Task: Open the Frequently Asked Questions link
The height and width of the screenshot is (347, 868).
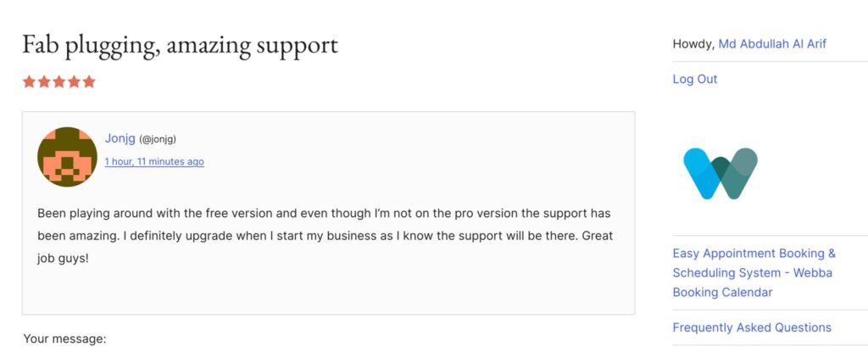Action: [x=751, y=327]
